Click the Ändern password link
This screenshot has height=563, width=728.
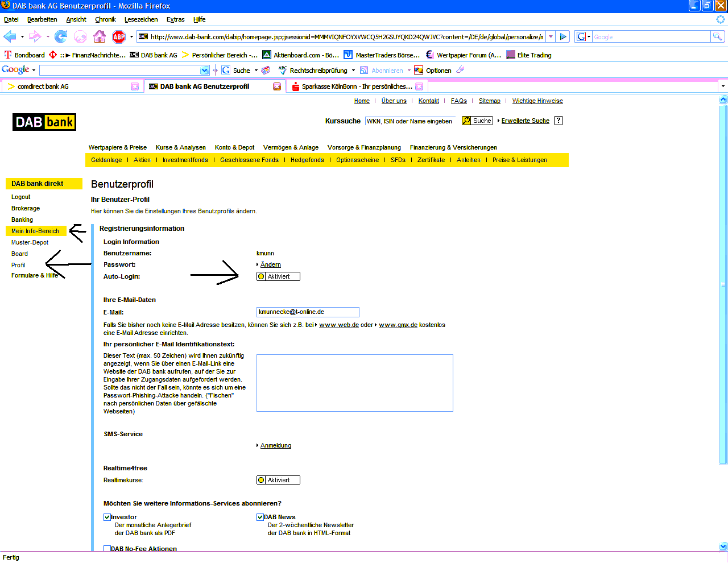[271, 264]
